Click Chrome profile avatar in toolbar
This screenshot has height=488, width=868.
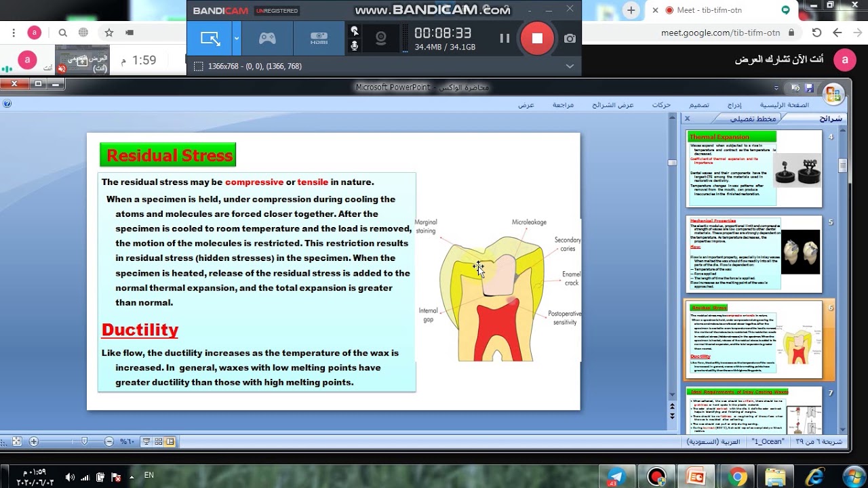coord(35,33)
